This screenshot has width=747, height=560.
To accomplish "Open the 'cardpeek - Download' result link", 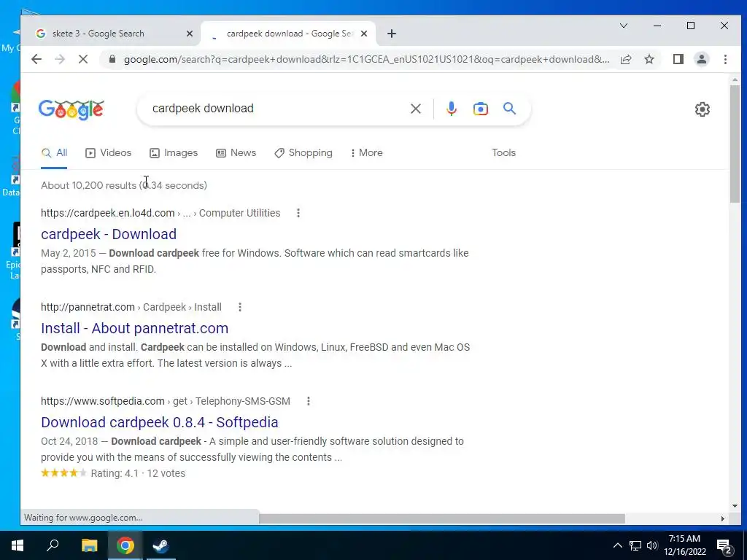I will click(109, 234).
